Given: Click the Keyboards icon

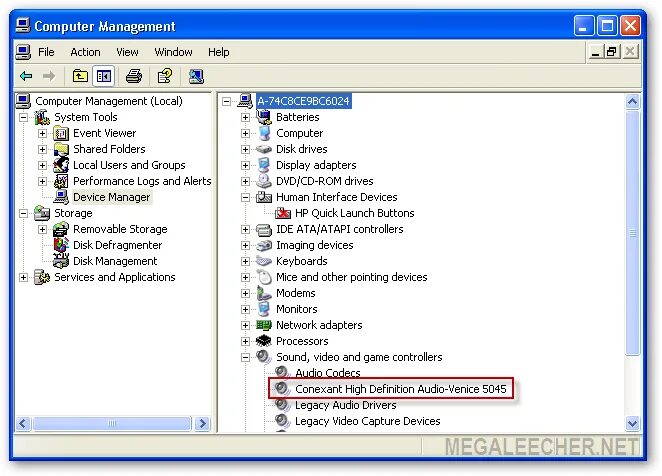Looking at the screenshot, I should click(x=264, y=261).
